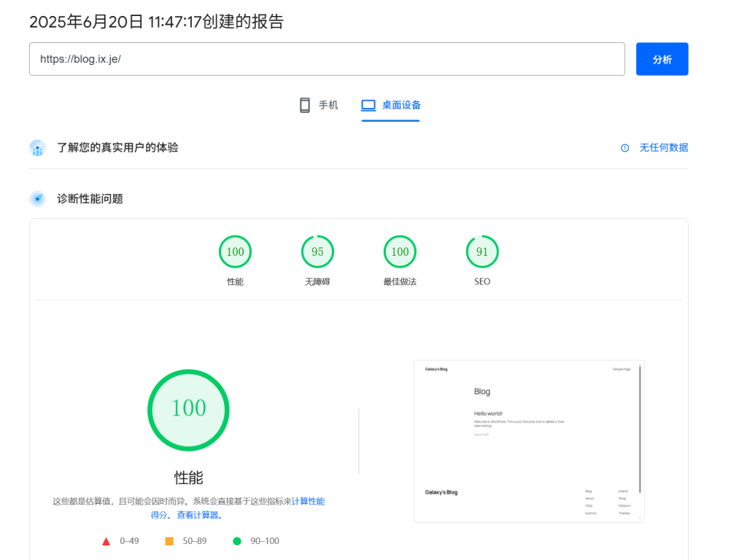Viewport: 747px width, 560px height.
Task: Click the diagnose performance section icon
Action: [37, 199]
